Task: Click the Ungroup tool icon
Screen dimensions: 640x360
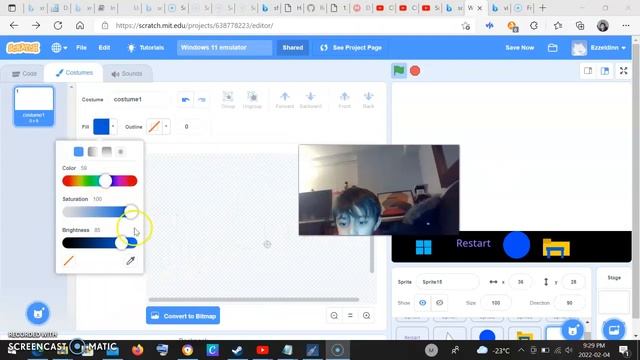Action: [x=252, y=100]
